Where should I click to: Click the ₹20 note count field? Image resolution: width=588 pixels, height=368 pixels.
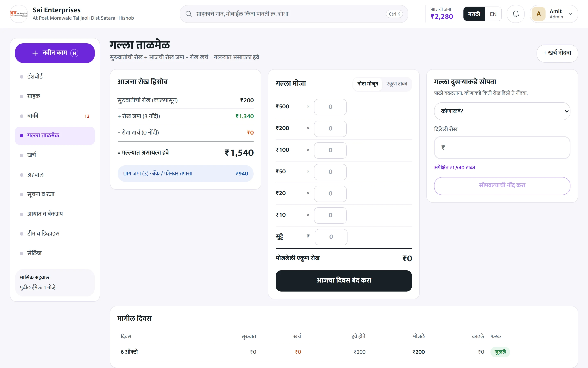click(x=330, y=193)
